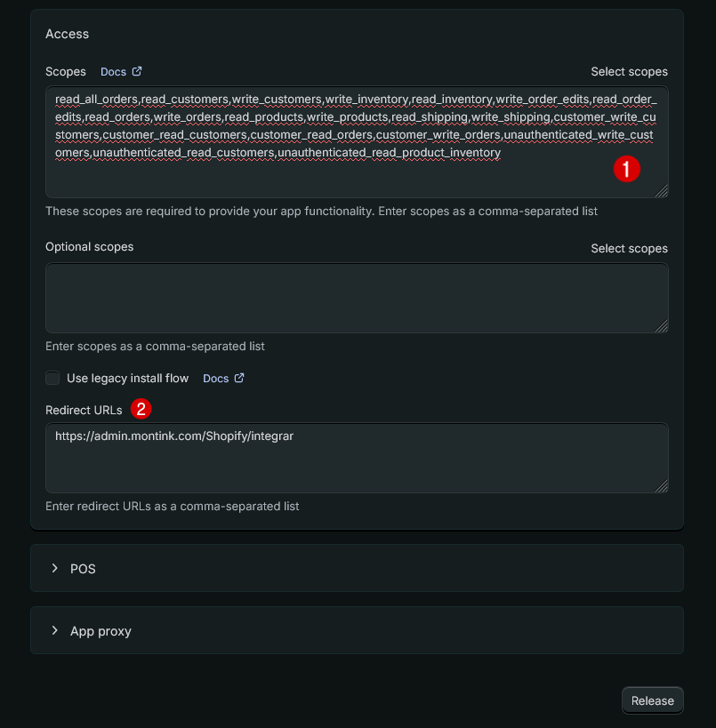Viewport: 716px width, 728px height.
Task: Click the resize grip on Optional scopes box
Action: tap(662, 326)
